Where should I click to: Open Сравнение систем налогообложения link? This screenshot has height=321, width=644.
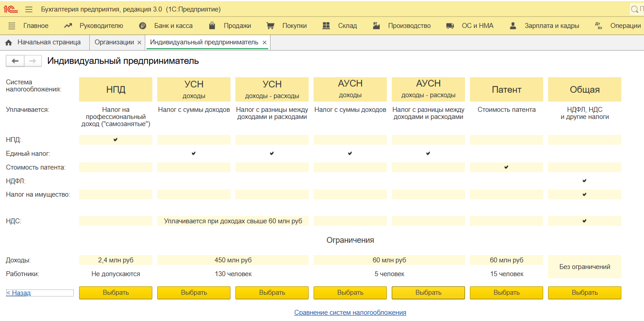click(x=350, y=313)
